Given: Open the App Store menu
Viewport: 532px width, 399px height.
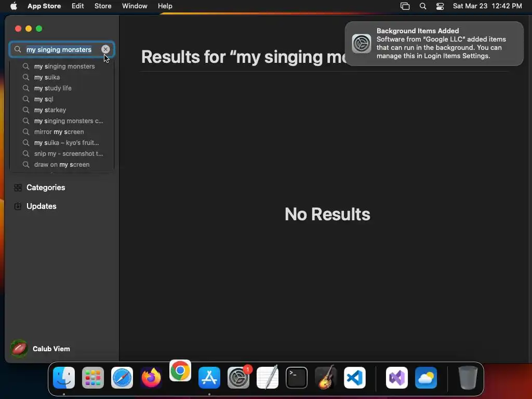Looking at the screenshot, I should [44, 6].
